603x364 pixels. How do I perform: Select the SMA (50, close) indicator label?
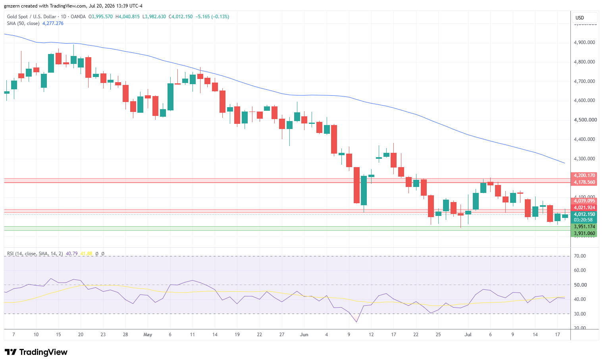coord(23,23)
